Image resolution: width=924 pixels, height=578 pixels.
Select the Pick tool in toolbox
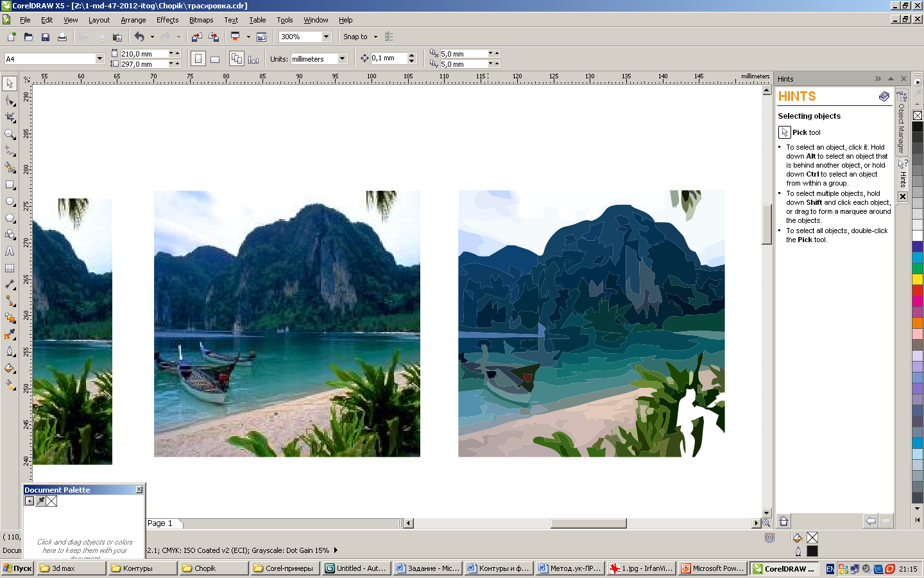10,83
